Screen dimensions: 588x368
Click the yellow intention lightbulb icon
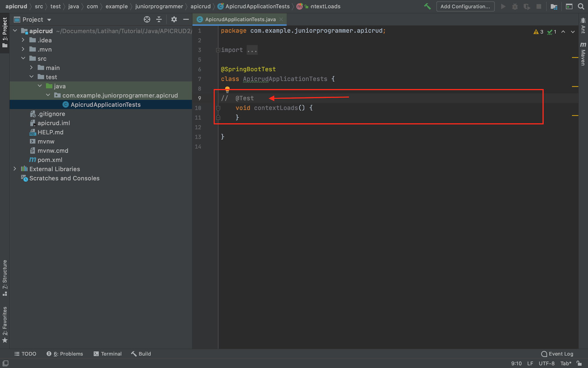click(227, 89)
